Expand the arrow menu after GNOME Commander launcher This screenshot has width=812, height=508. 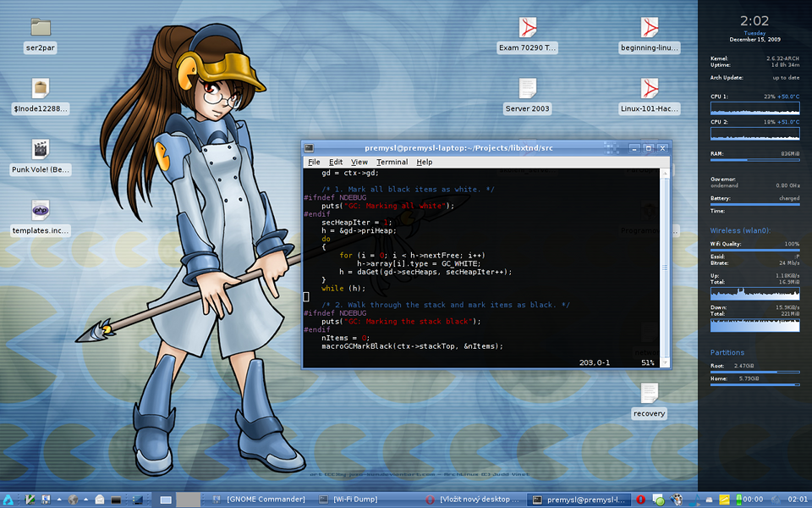tap(59, 500)
